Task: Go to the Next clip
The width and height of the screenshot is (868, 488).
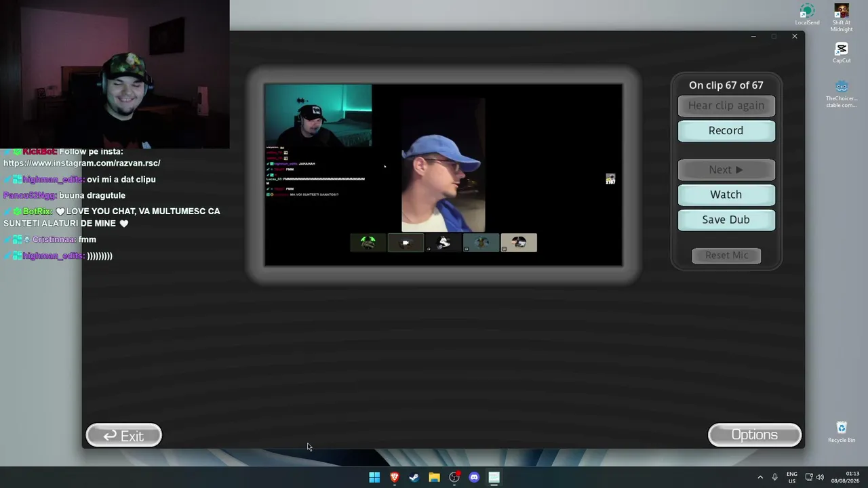Action: [726, 169]
